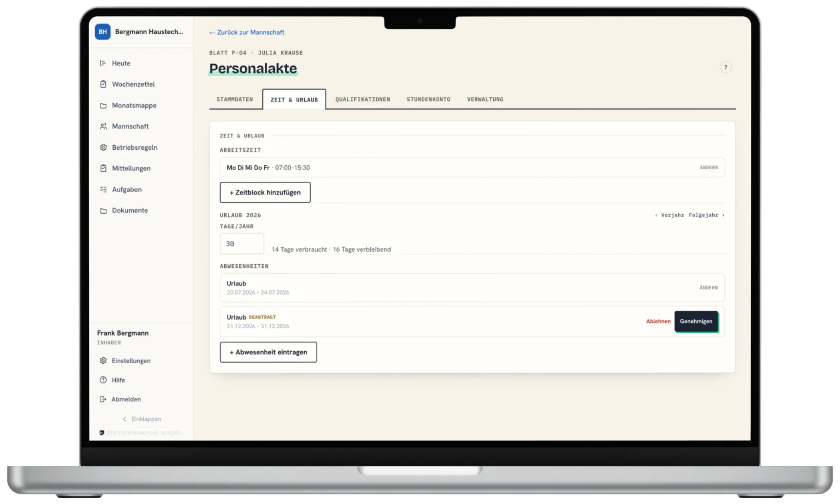
Task: Approve vacation request with Genehmigen
Action: pos(696,321)
